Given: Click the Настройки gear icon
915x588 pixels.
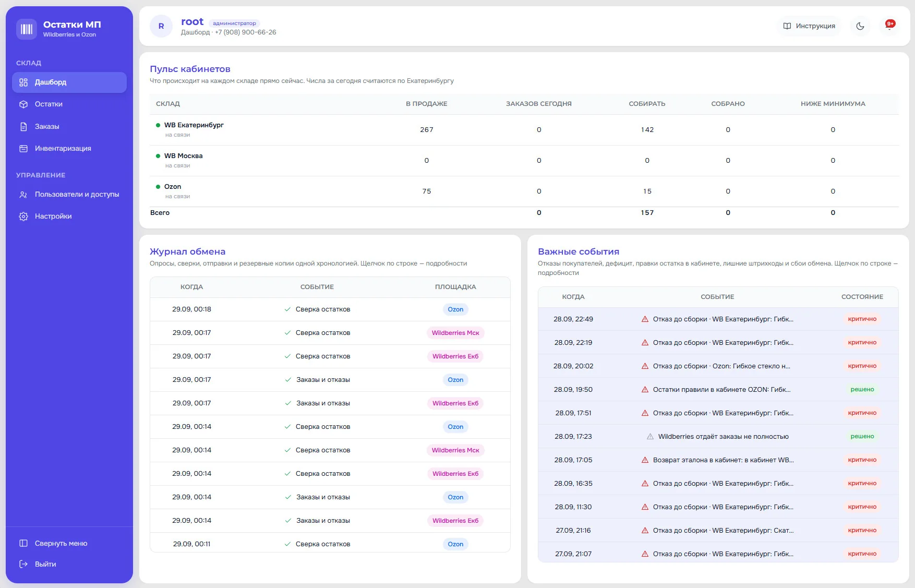Looking at the screenshot, I should tap(23, 217).
